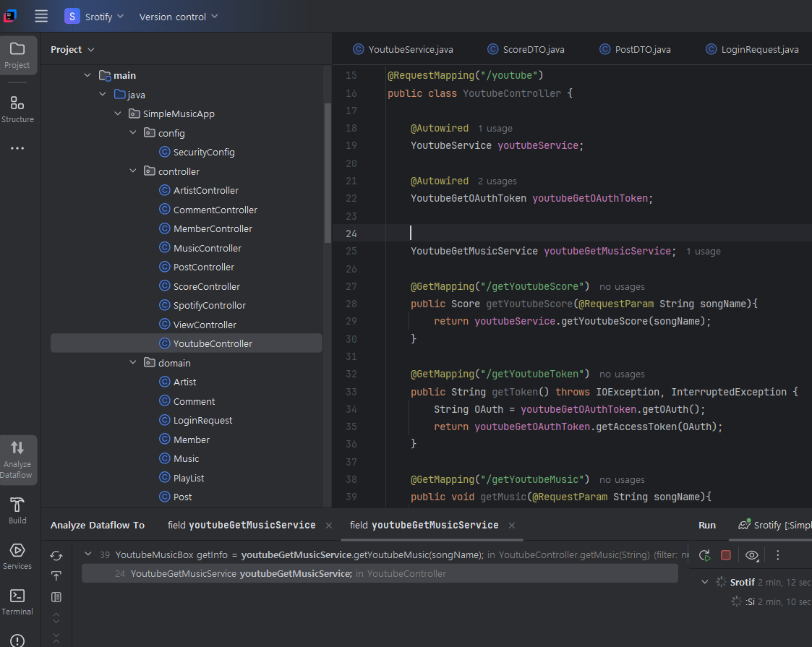
Task: Open MusicController class in tree
Action: coord(200,248)
